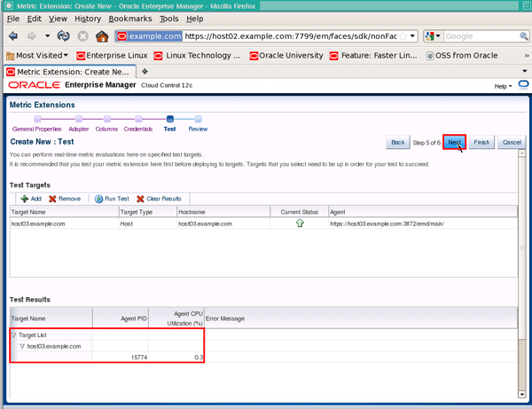Select the host03.example.com target row
Viewport: 532px width, 409px height.
point(263,224)
